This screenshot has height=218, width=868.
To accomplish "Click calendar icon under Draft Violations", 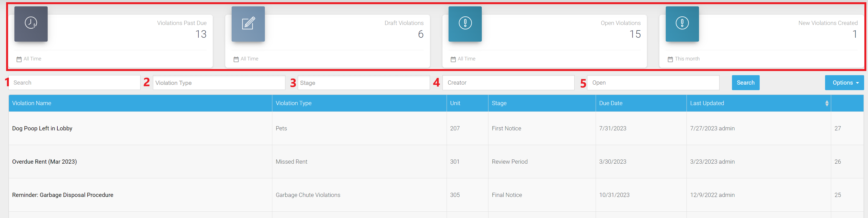I will (x=236, y=59).
